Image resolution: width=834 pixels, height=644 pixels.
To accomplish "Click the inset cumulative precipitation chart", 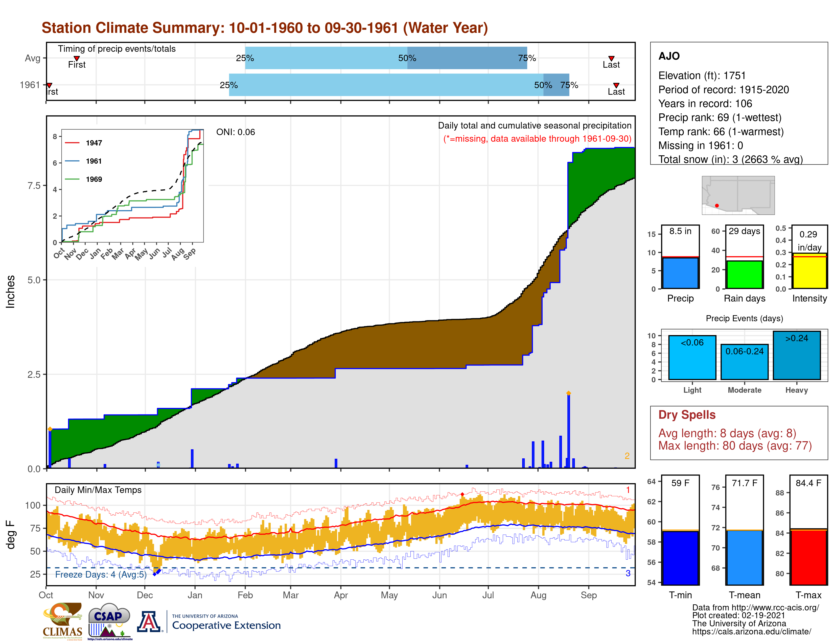I will pyautogui.click(x=132, y=186).
